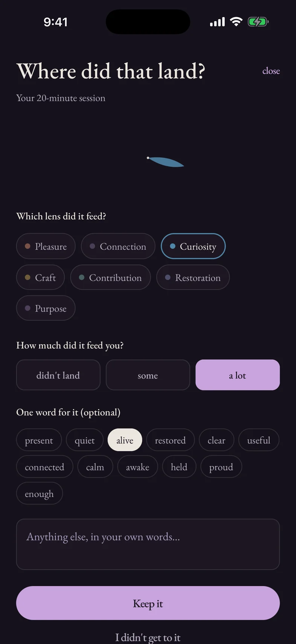Choose the Craft lens
296x644 pixels.
click(40, 278)
